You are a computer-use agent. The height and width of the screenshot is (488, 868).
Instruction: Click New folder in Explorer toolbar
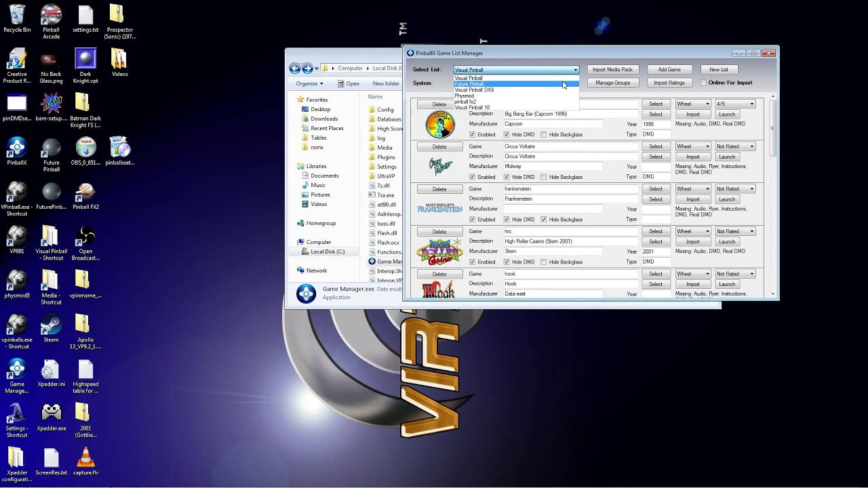point(386,83)
